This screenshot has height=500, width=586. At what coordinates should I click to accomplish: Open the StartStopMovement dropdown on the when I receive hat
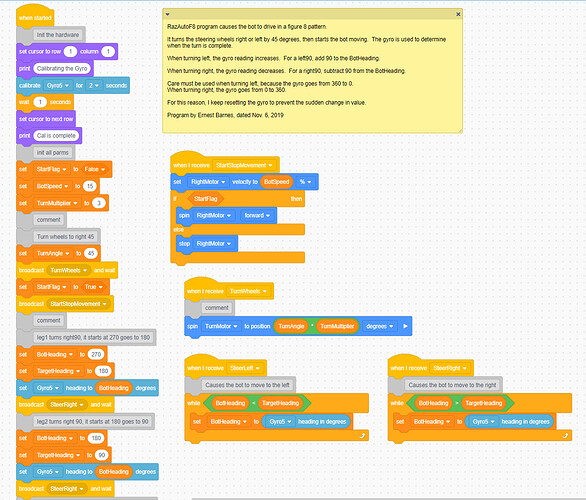244,165
